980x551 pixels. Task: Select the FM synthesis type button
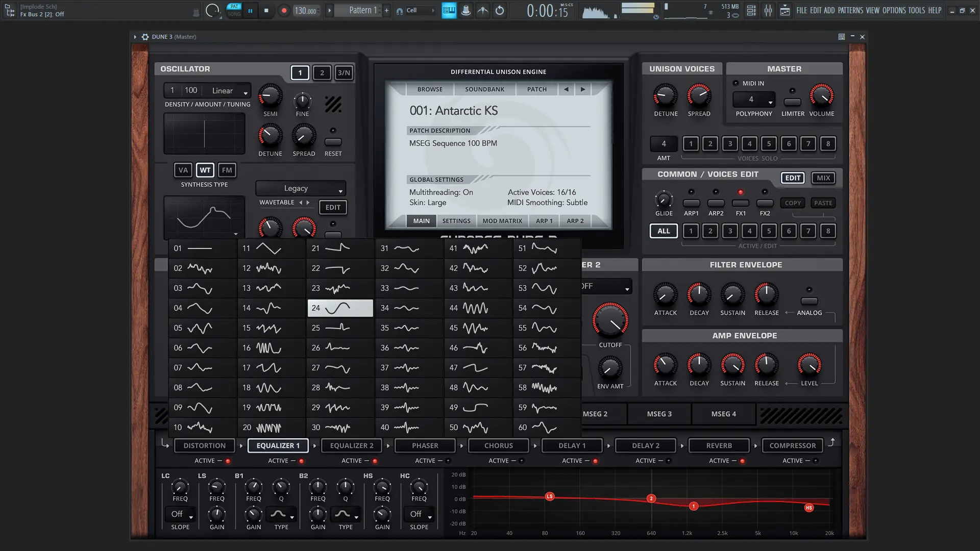(227, 170)
